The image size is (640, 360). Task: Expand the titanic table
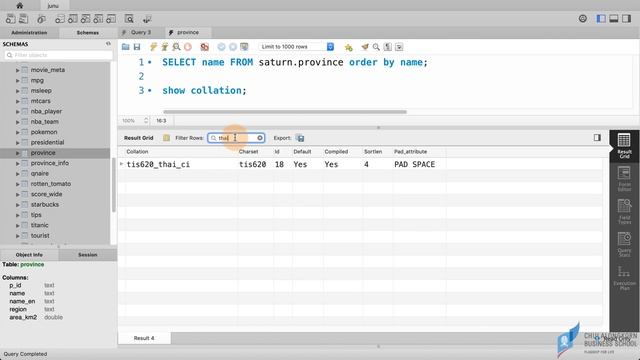point(18,225)
